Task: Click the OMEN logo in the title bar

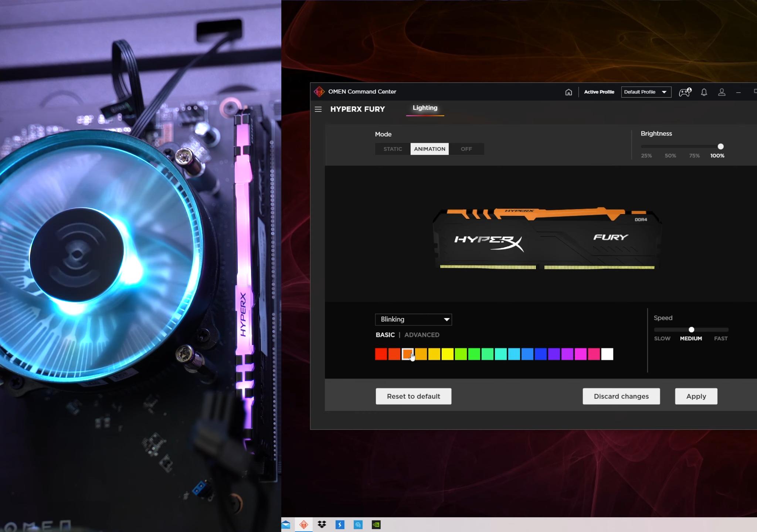Action: tap(319, 92)
